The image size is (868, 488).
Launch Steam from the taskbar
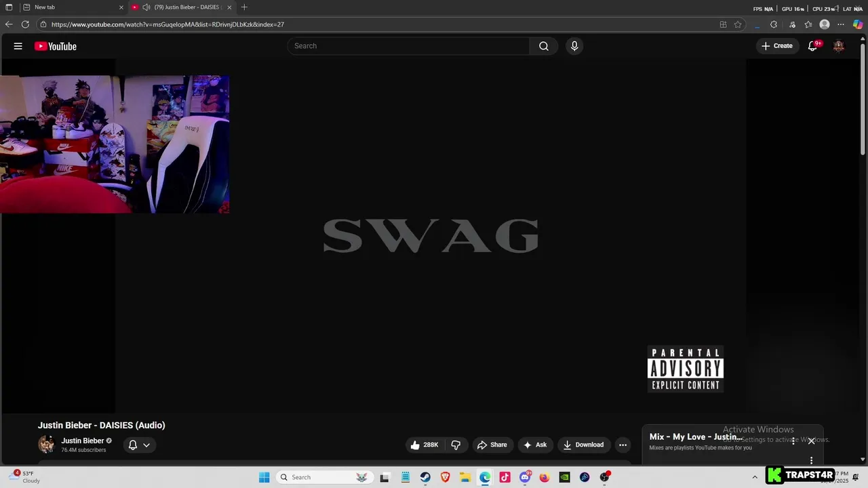[425, 477]
